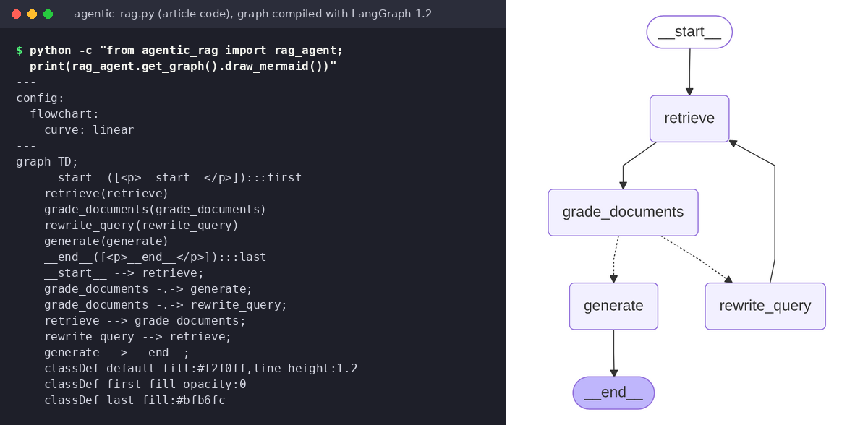Click the '__start__([<p>__start__</p>]):::first' line
The image size is (868, 425).
point(173,178)
